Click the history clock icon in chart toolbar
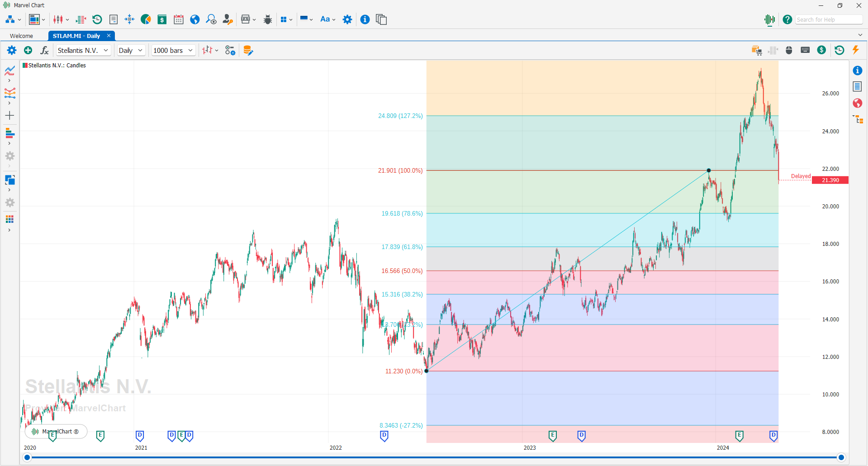 point(840,50)
